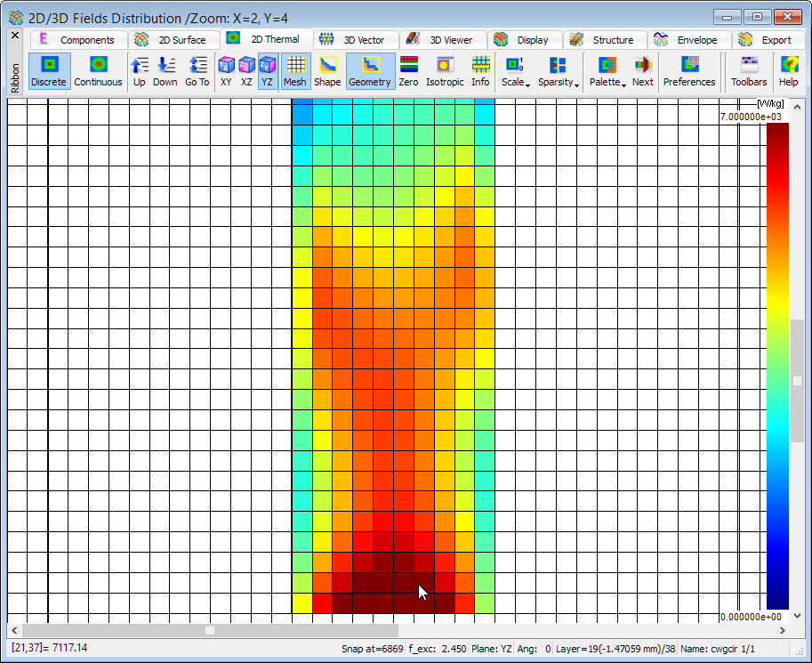Toggle the Mesh display button
This screenshot has width=812, height=663.
point(294,71)
